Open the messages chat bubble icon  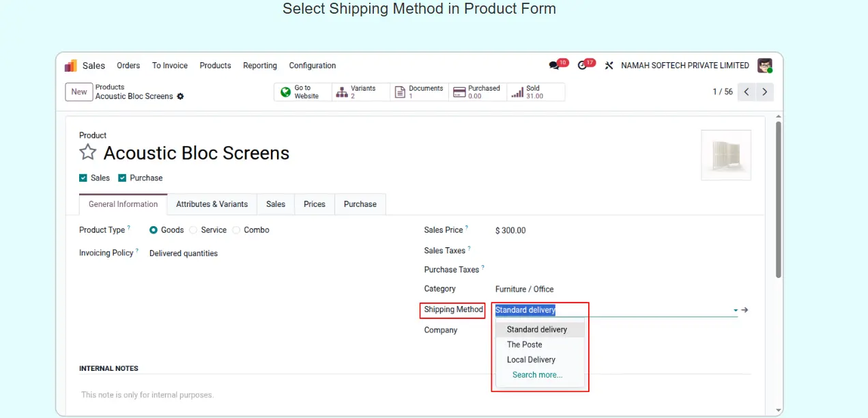[554, 66]
